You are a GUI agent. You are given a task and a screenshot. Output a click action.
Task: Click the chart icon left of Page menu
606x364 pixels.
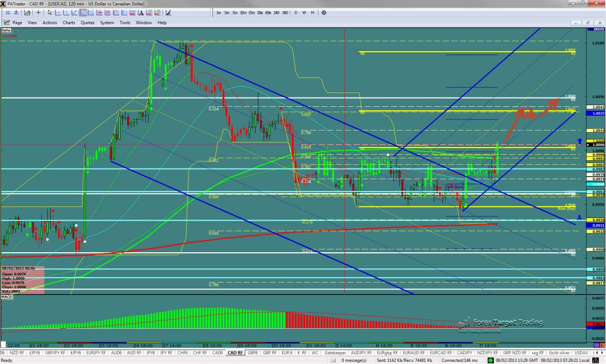(x=7, y=23)
